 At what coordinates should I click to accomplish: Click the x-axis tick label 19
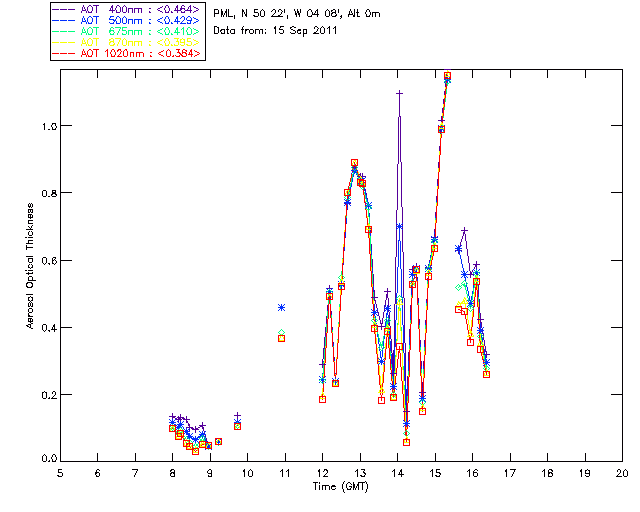(585, 473)
